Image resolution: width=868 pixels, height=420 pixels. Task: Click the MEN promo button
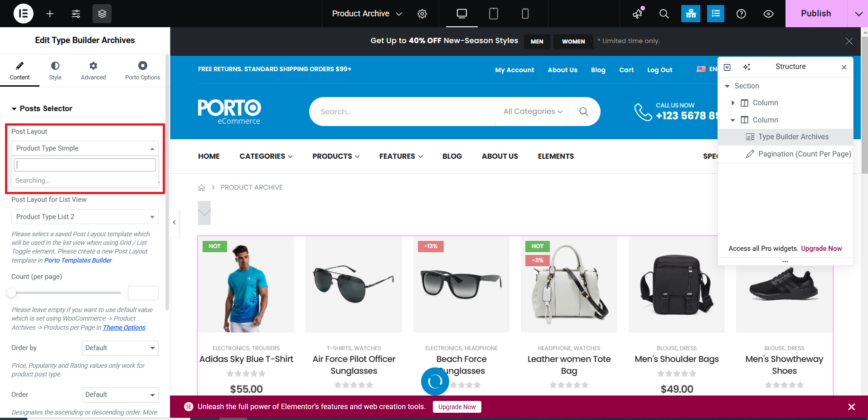pos(537,41)
